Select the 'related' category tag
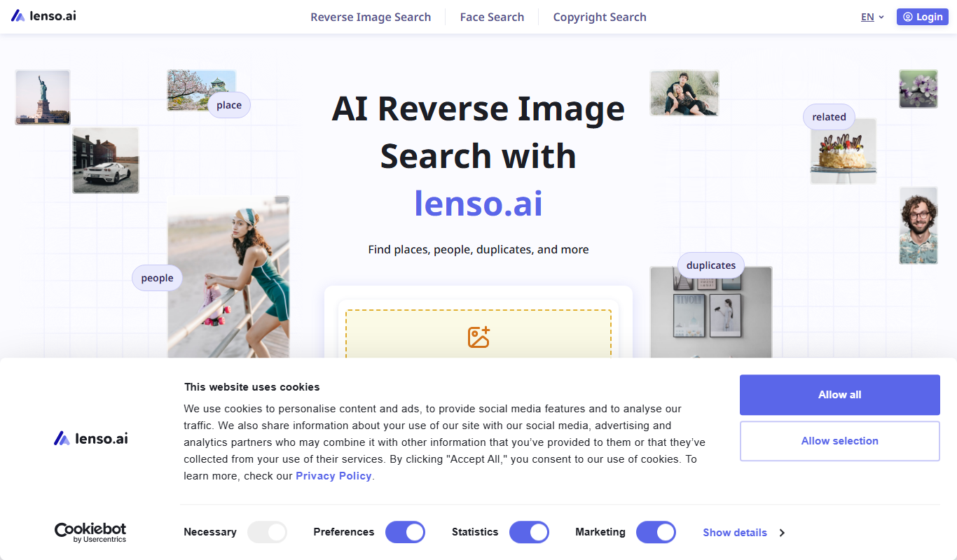Image resolution: width=957 pixels, height=560 pixels. tap(829, 117)
